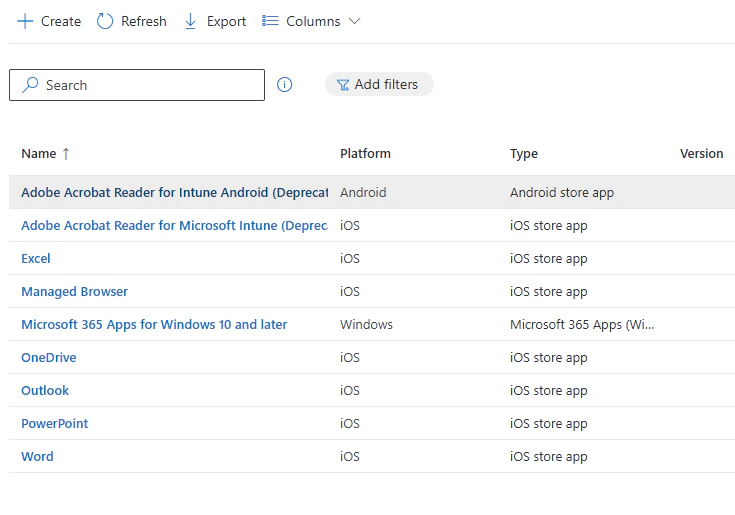Click the Export download arrow icon
This screenshot has height=515, width=735.
click(190, 21)
